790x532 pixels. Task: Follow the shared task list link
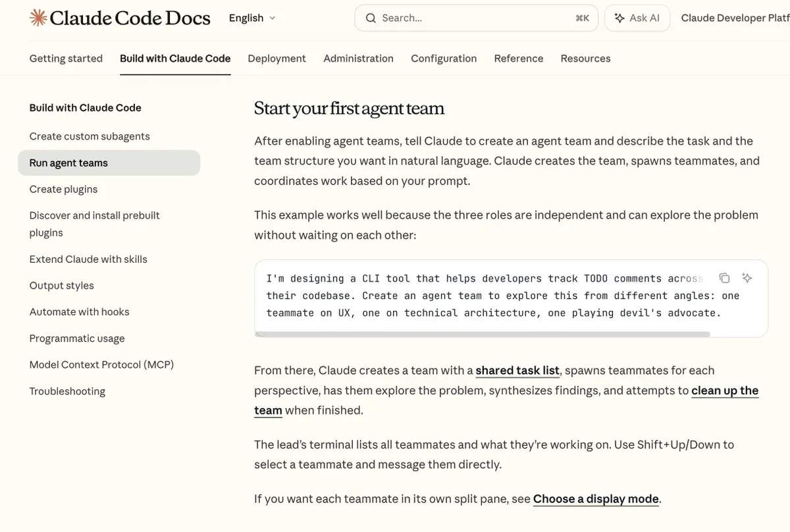click(517, 371)
